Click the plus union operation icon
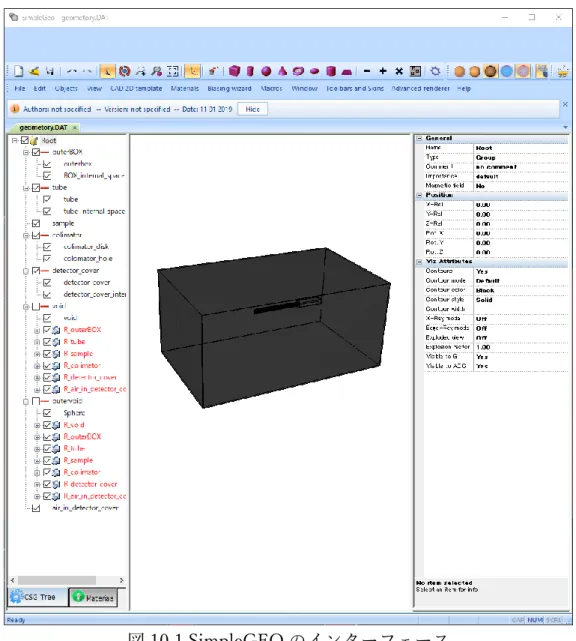This screenshot has height=641, width=576. [x=383, y=71]
